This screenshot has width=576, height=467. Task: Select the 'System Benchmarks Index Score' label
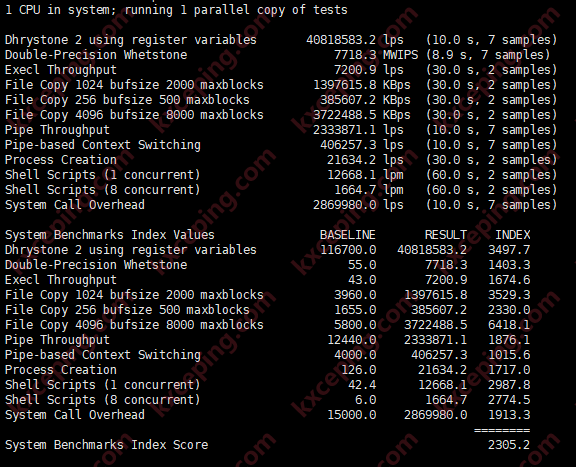pyautogui.click(x=107, y=445)
